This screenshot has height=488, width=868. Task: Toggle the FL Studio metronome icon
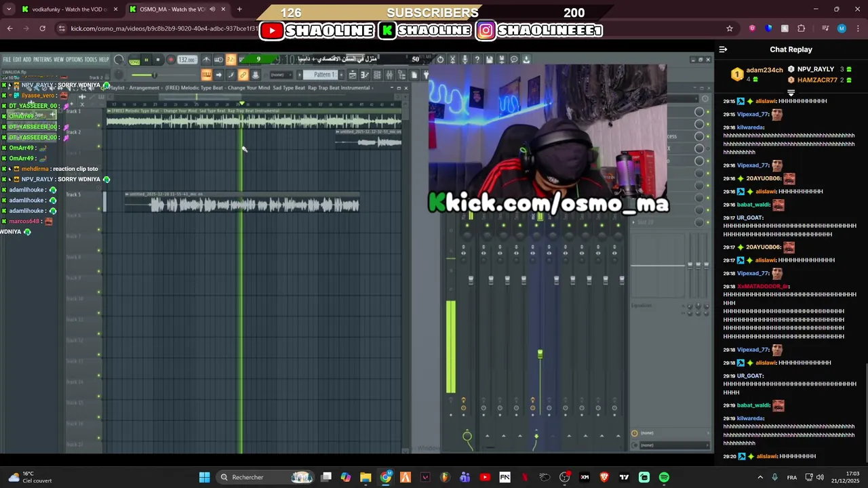[x=206, y=60]
